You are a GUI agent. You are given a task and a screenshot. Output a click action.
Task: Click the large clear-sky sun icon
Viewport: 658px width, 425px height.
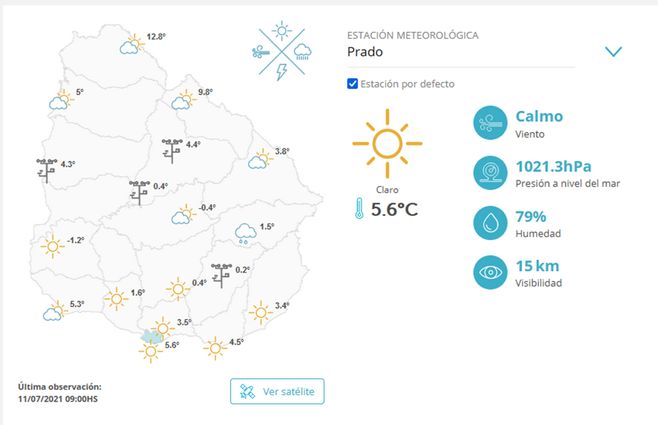click(x=380, y=145)
